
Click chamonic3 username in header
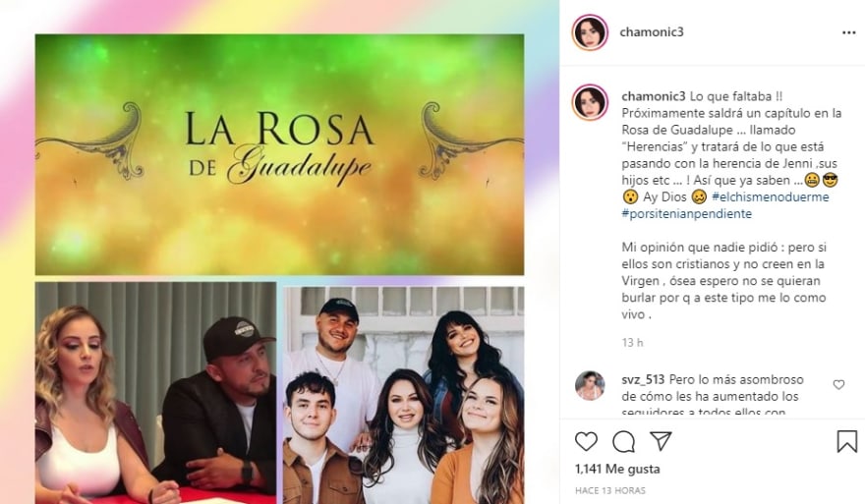(x=652, y=32)
